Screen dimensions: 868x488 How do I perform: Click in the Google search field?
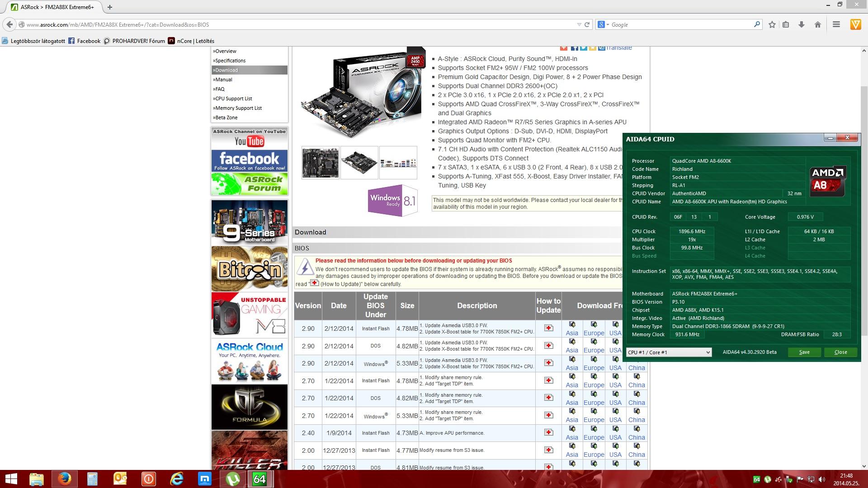[x=682, y=24]
